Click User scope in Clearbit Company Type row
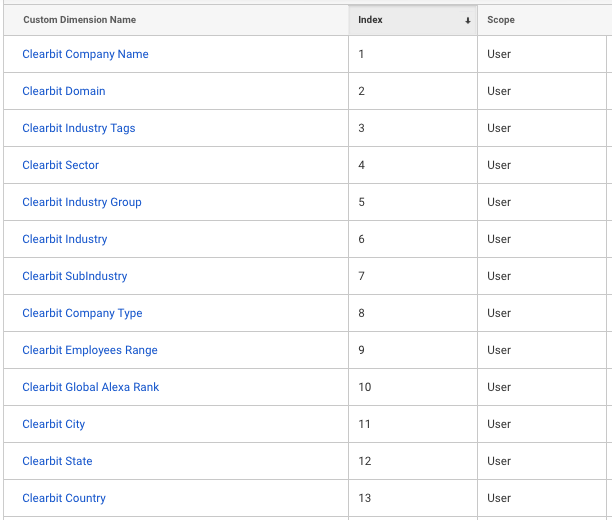This screenshot has height=520, width=612. coord(499,313)
